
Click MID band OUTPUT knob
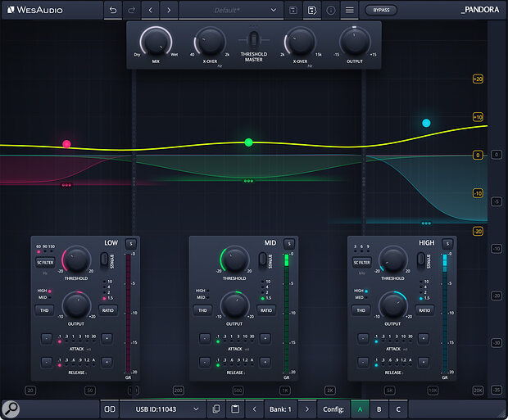pos(234,305)
